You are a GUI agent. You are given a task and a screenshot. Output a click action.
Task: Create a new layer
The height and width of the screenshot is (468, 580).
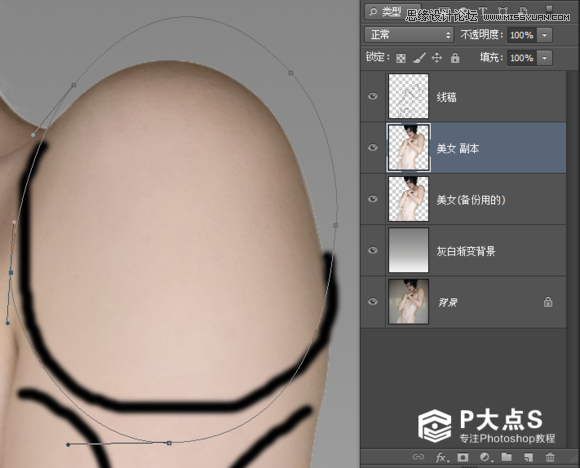pos(528,458)
